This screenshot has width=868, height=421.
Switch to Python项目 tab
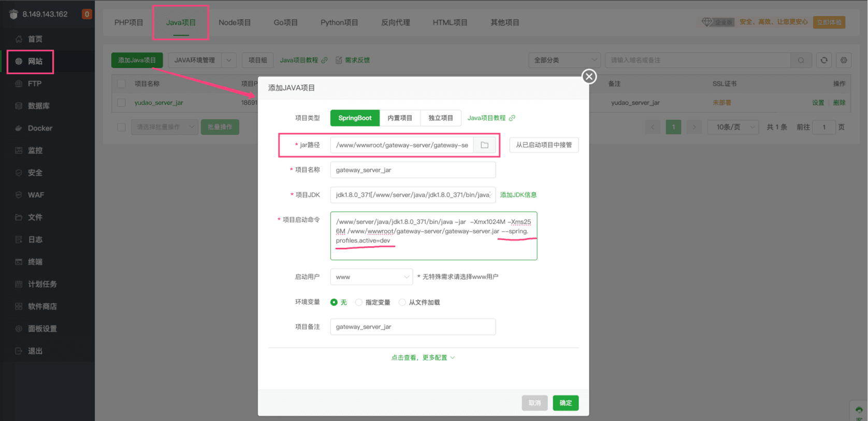click(339, 22)
